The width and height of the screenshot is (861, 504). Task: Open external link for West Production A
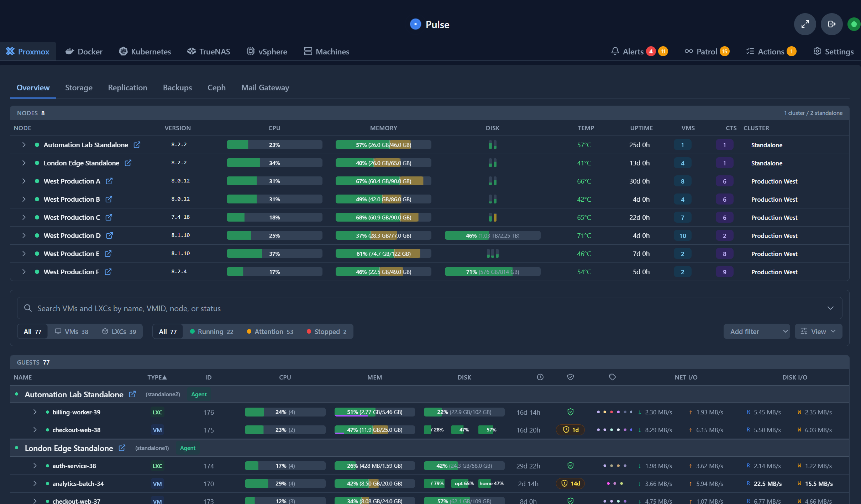(109, 181)
